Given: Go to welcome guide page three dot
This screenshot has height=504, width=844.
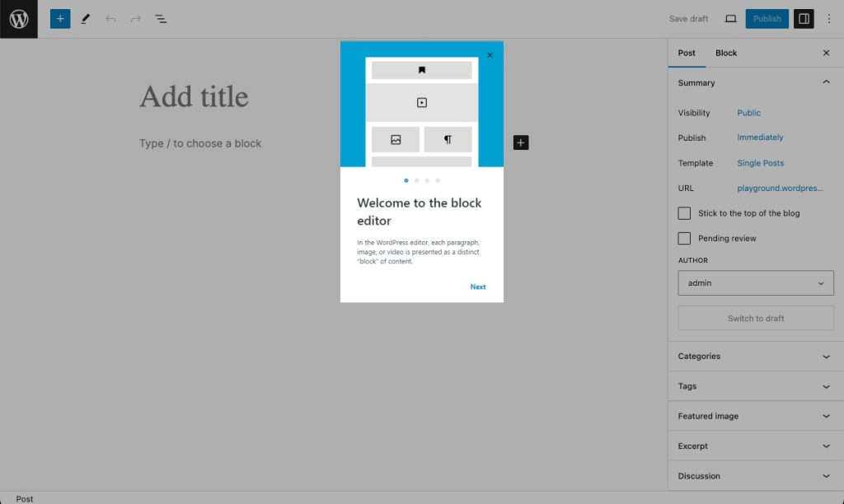Looking at the screenshot, I should pyautogui.click(x=428, y=180).
